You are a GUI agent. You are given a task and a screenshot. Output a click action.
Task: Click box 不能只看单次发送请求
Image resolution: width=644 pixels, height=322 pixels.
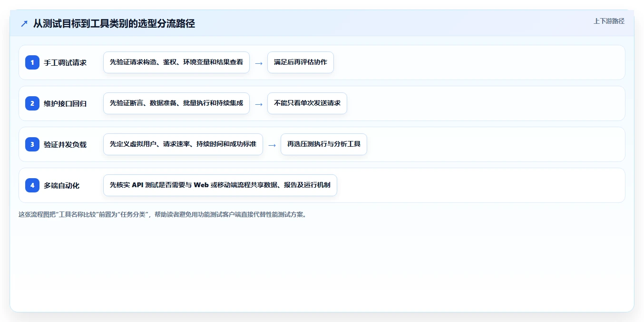click(307, 103)
